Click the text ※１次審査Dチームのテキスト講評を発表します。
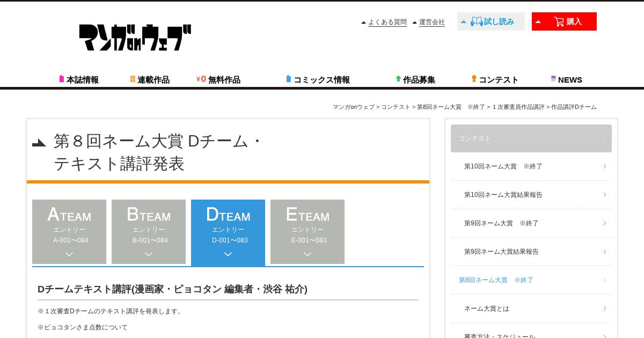The width and height of the screenshot is (644, 338). (x=111, y=311)
